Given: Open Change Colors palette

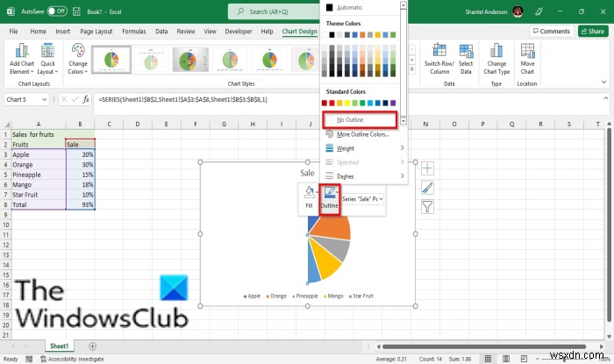Looking at the screenshot, I should pos(77,59).
